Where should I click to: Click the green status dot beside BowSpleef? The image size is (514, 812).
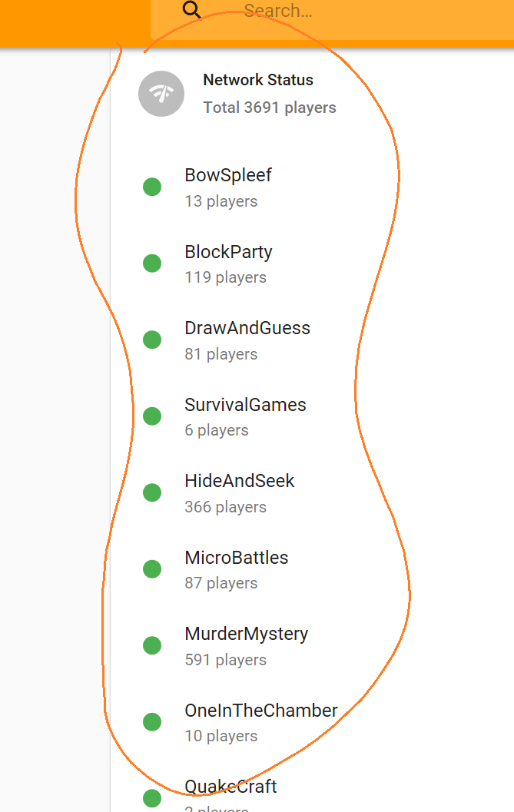coord(152,187)
